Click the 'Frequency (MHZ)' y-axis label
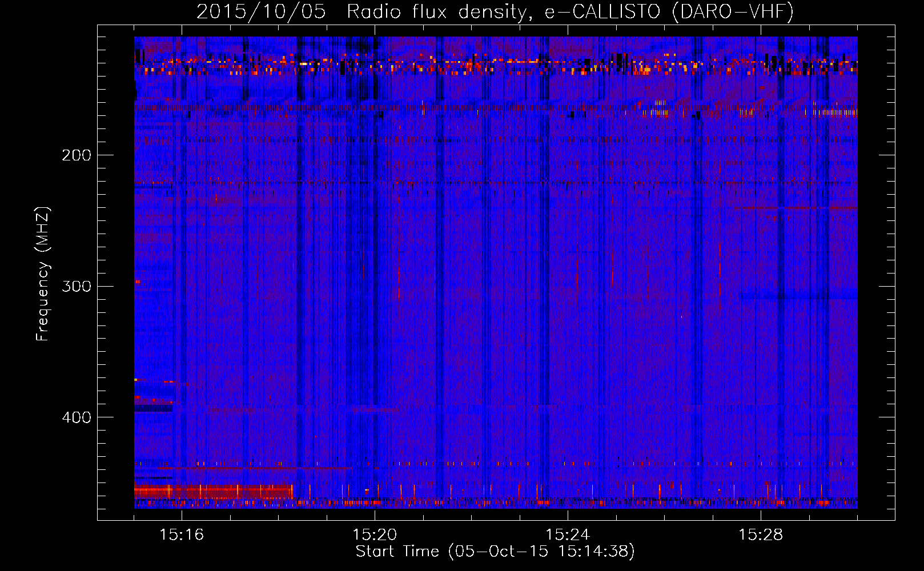 43,274
